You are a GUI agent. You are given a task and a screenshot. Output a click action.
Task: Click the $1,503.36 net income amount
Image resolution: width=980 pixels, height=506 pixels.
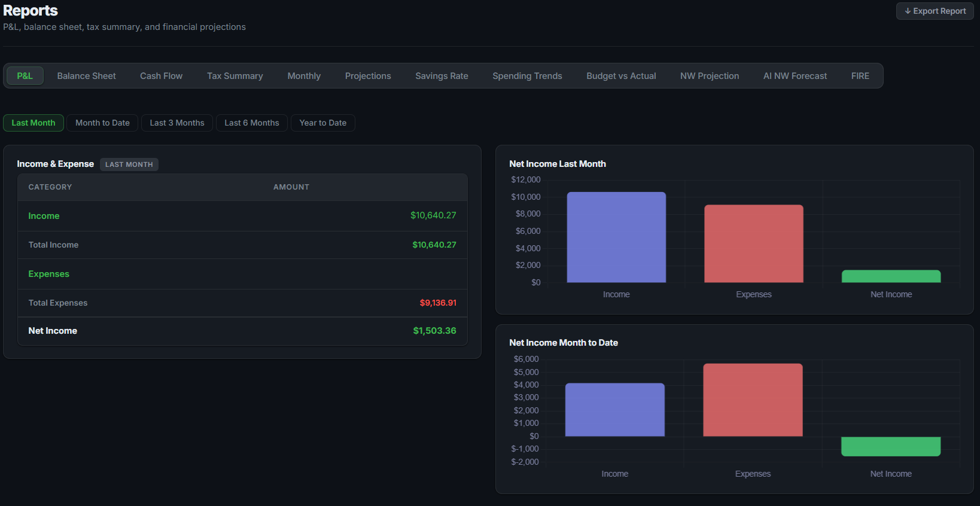click(434, 331)
